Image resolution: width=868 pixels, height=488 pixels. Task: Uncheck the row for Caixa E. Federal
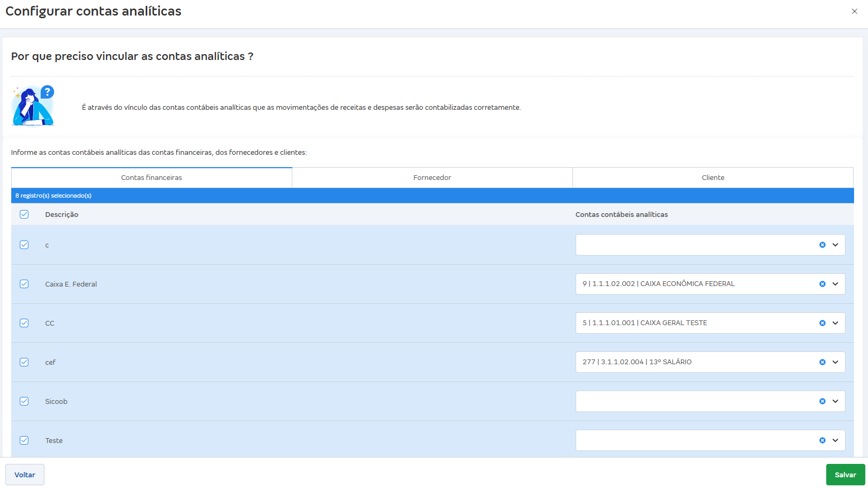[24, 283]
